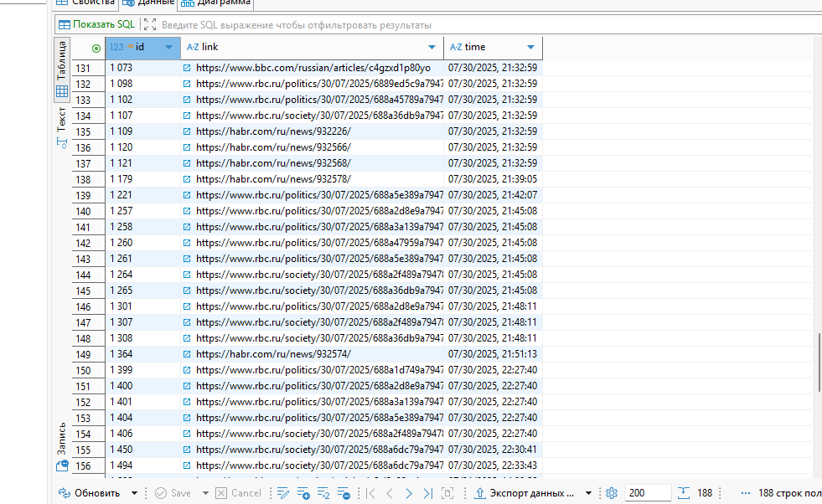Open external link icon in row 135
The height and width of the screenshot is (504, 822).
(x=187, y=131)
